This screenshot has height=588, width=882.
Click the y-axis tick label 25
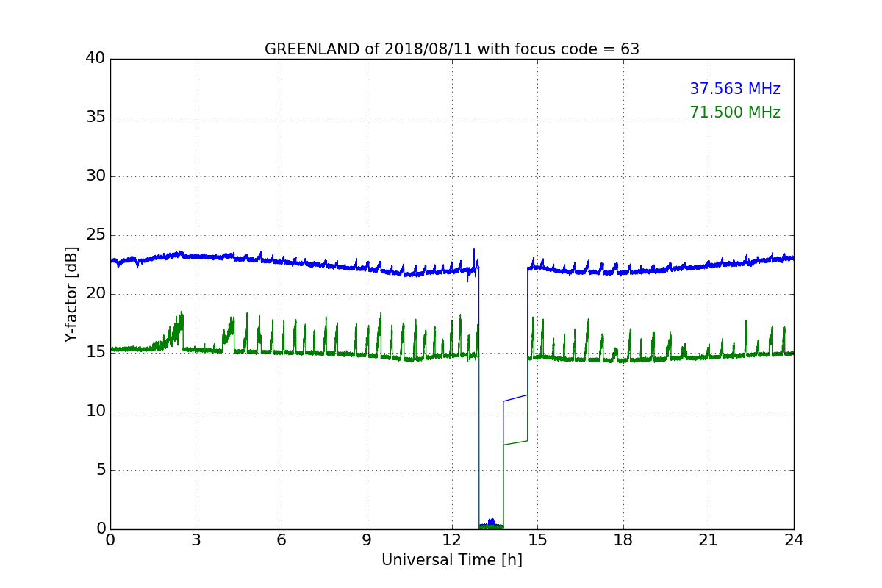[96, 235]
